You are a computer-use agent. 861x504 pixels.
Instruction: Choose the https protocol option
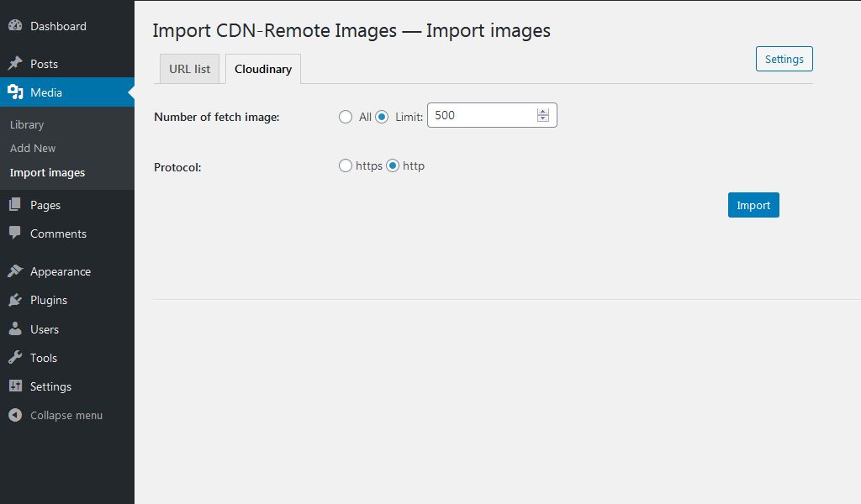pos(346,166)
